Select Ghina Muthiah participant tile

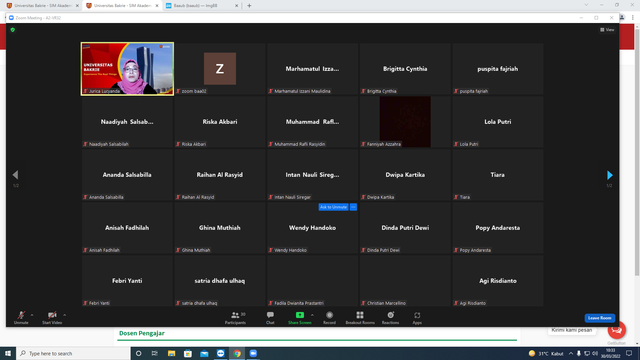[220, 228]
